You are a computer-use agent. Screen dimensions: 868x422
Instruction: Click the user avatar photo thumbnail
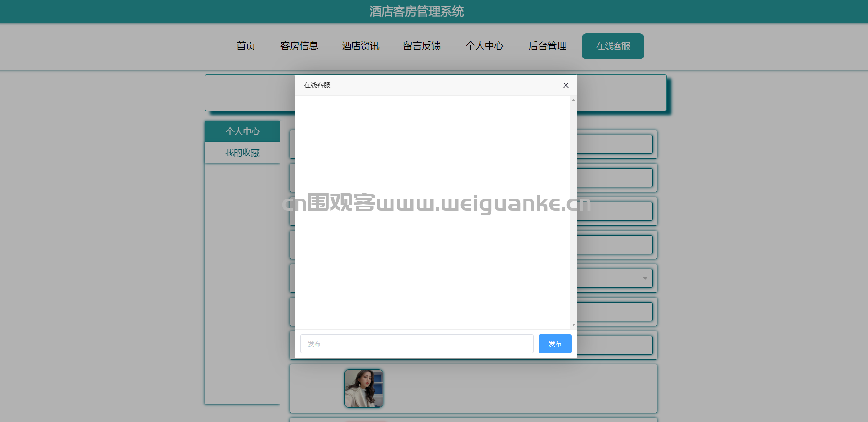tap(364, 389)
